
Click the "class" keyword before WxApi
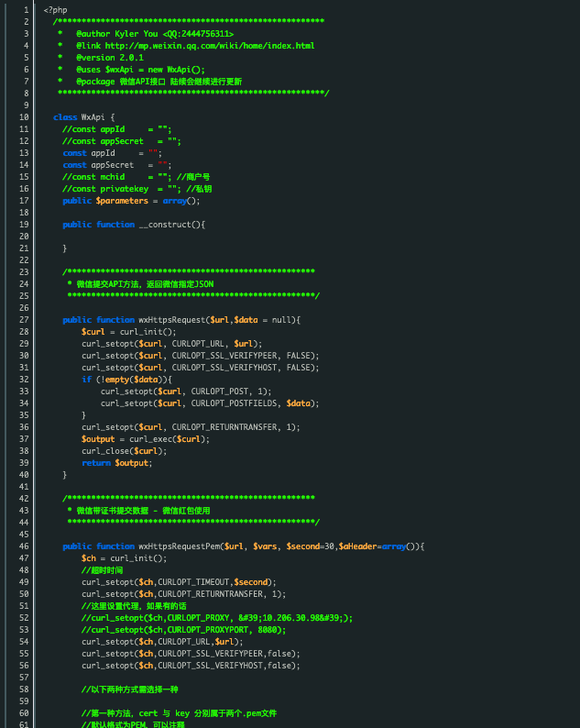click(65, 117)
